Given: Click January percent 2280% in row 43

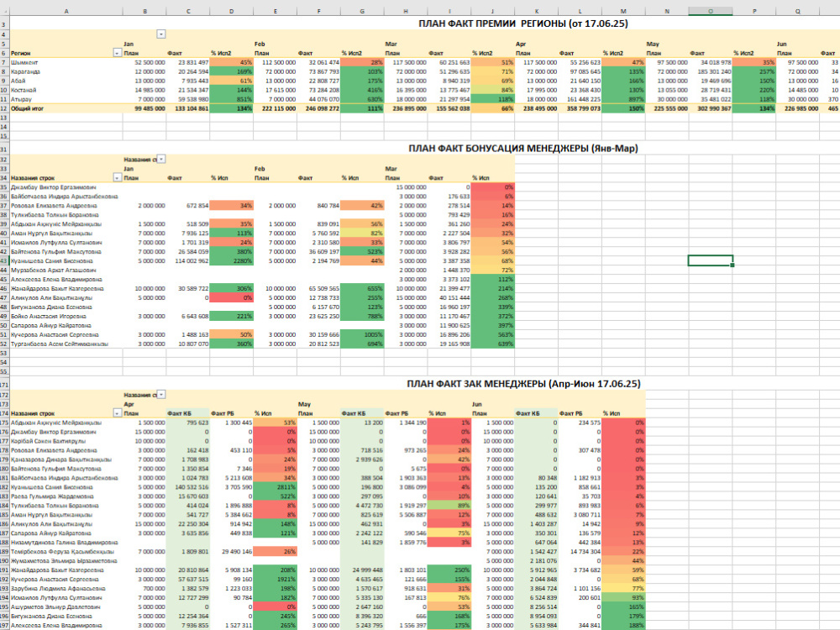Looking at the screenshot, I should coord(232,261).
